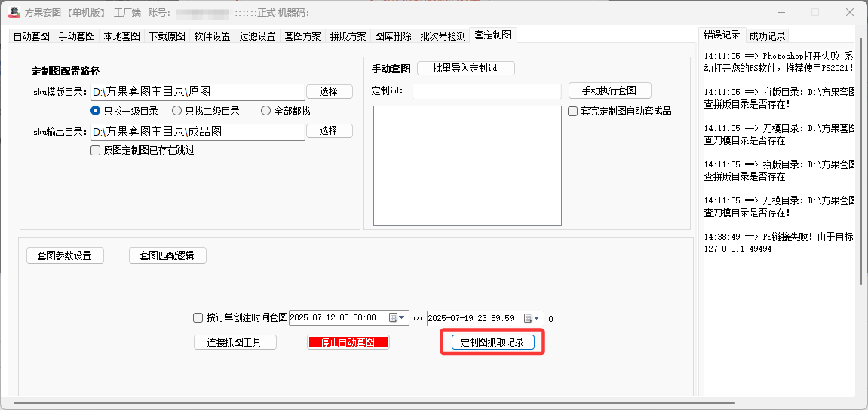Open 套图匹配逻辑
The image size is (868, 410).
coord(167,255)
